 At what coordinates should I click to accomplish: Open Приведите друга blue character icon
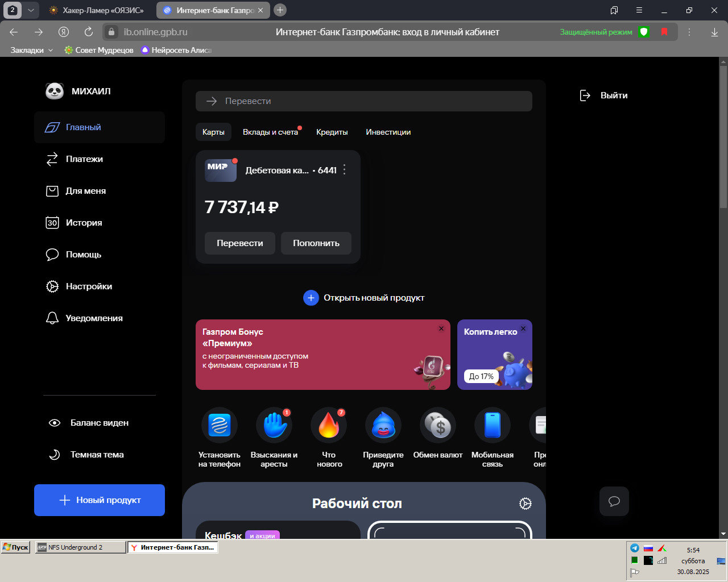click(383, 426)
